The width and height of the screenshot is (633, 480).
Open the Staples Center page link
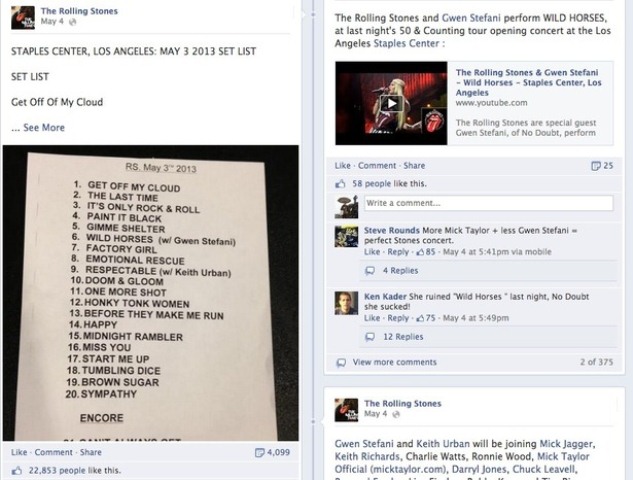406,44
